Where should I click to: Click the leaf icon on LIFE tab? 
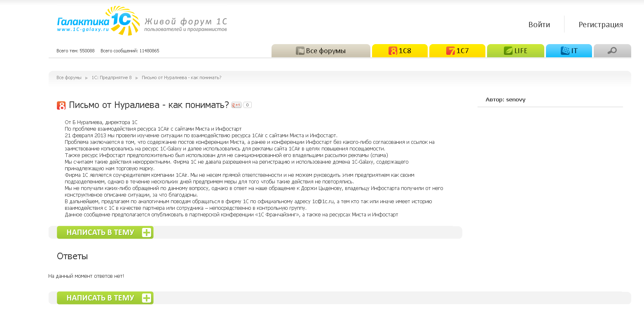(x=508, y=51)
